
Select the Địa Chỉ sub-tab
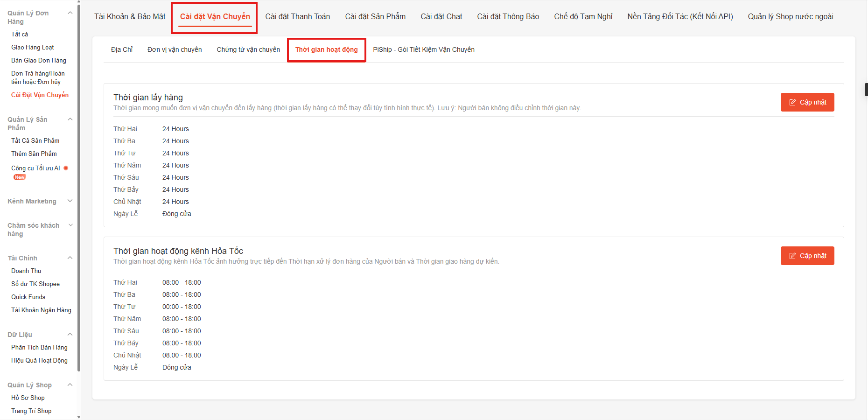coord(122,50)
